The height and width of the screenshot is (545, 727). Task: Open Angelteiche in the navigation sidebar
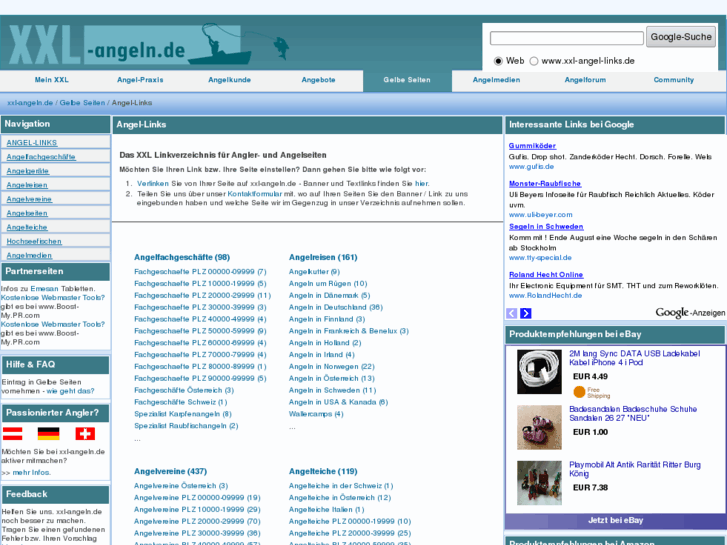[27, 227]
